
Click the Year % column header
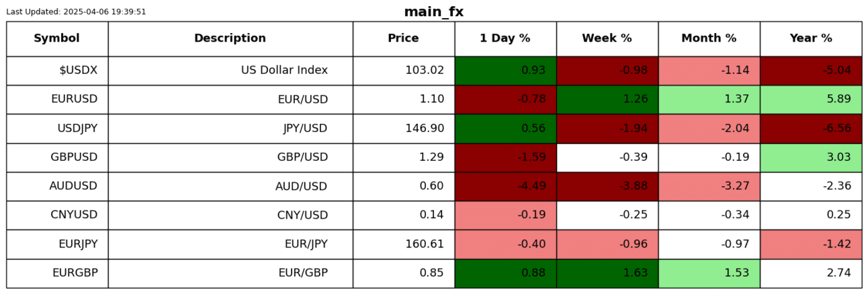pyautogui.click(x=811, y=38)
